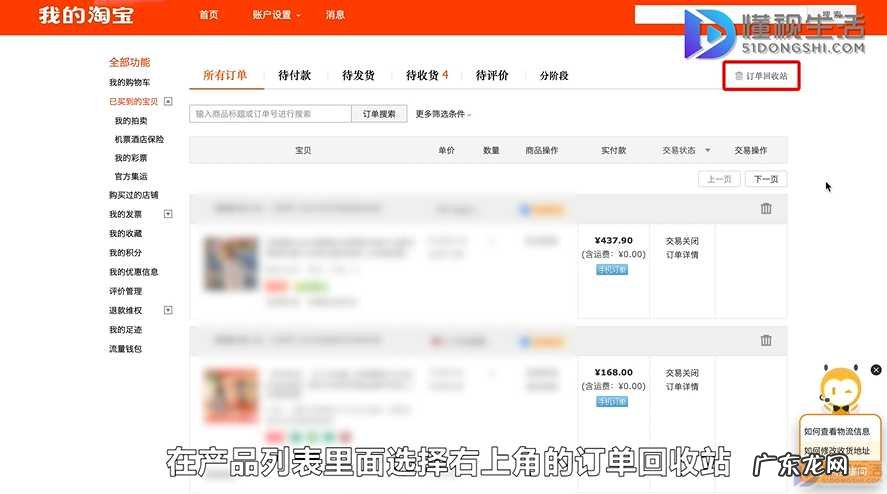Click the 上一页 previous page button
Image resolution: width=887 pixels, height=494 pixels.
tap(719, 179)
